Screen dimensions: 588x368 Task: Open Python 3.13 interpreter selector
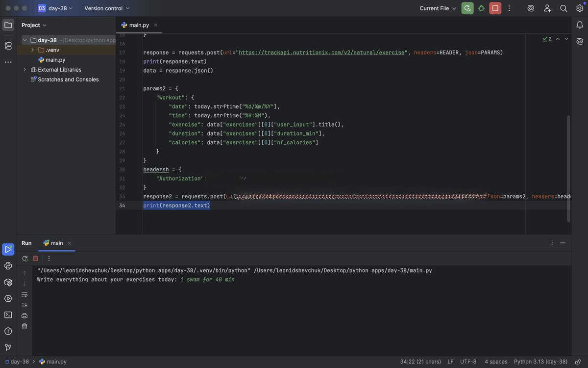[x=540, y=362]
